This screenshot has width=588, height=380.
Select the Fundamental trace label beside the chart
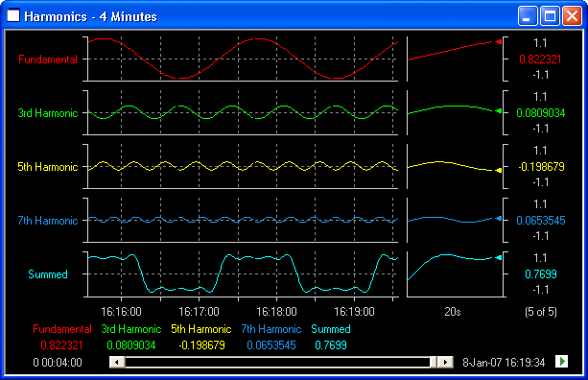click(48, 59)
